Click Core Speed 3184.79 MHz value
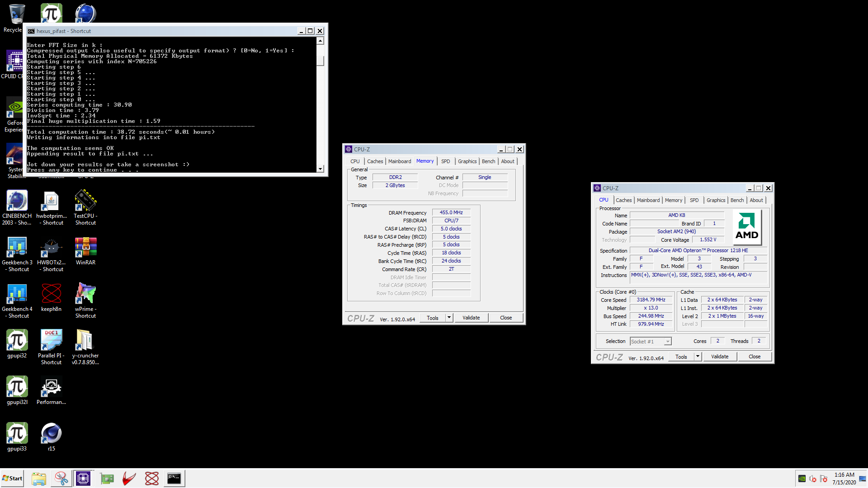Screen dimensions: 868x488 tap(651, 300)
